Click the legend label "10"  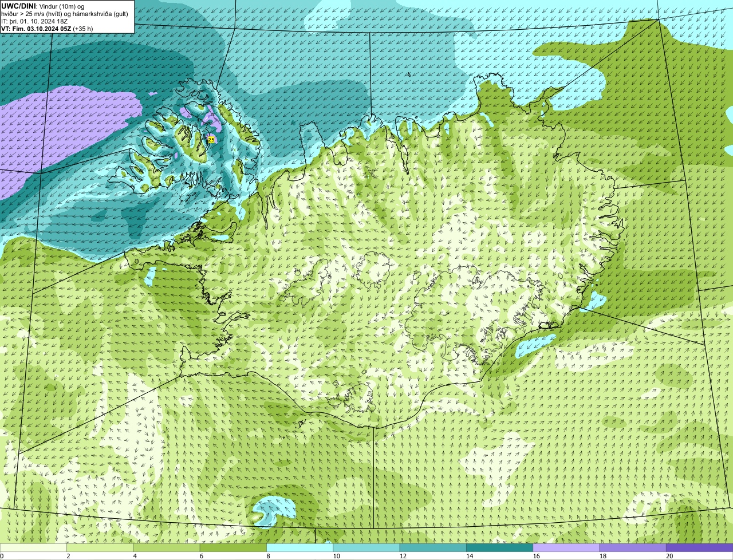336,556
